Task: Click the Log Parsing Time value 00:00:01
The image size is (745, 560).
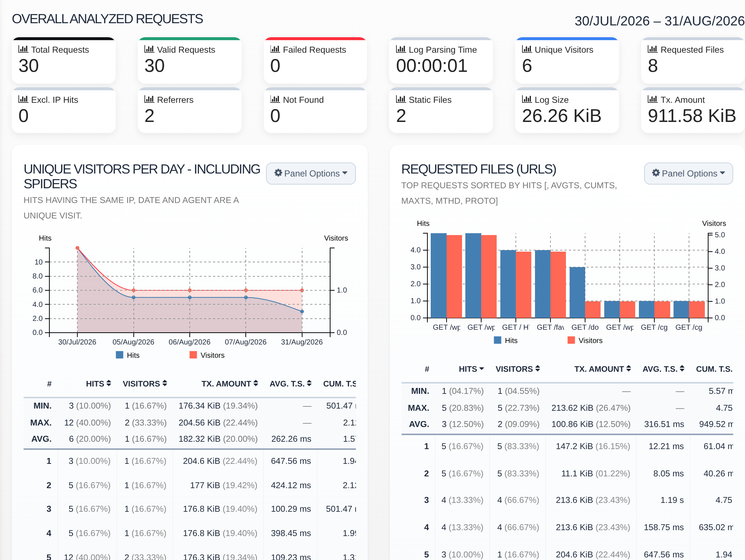Action: pos(432,66)
